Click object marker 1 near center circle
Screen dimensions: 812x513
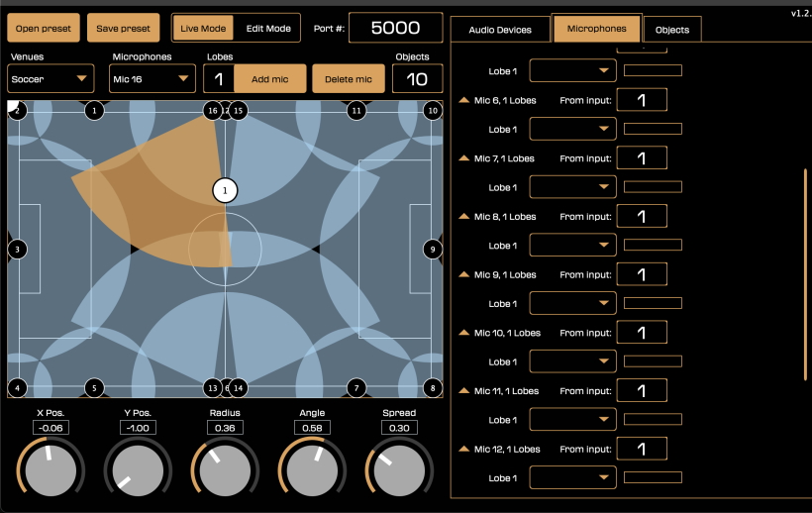point(225,190)
